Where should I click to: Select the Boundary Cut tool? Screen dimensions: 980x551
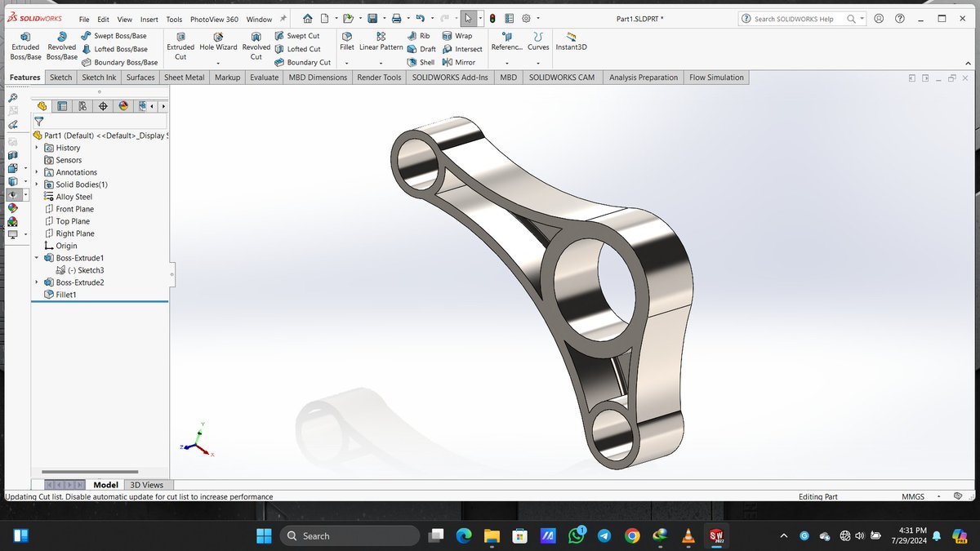click(x=302, y=62)
